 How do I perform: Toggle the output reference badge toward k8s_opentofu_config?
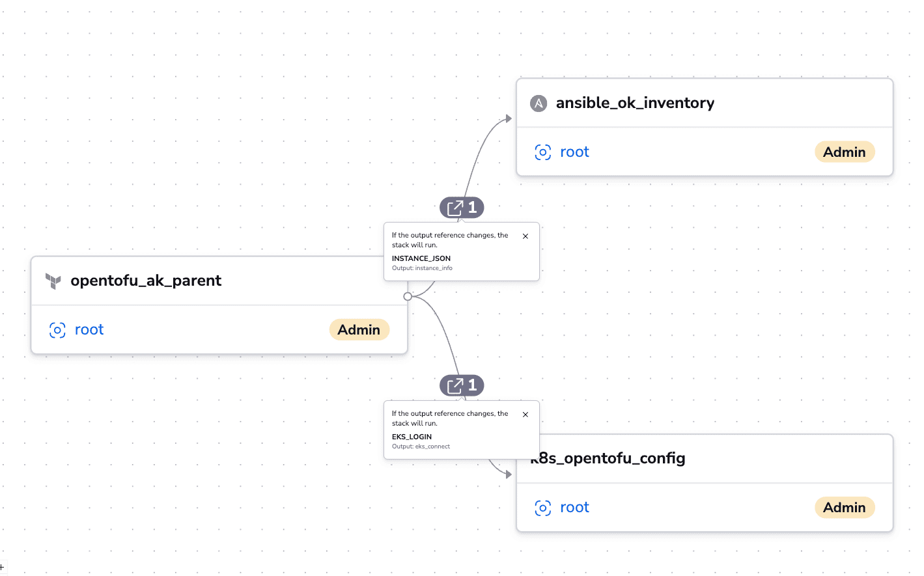coord(462,386)
